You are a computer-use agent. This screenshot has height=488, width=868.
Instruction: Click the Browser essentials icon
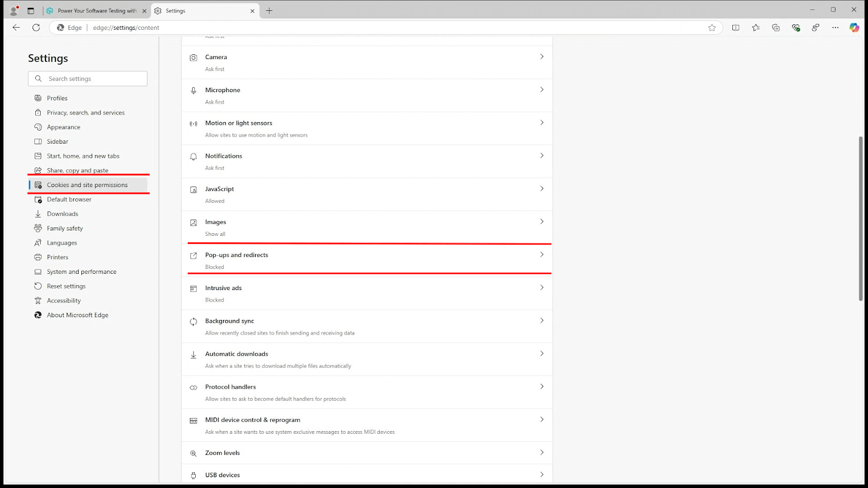795,28
